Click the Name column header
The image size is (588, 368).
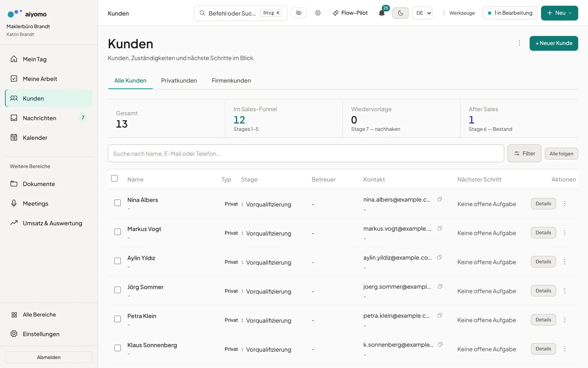[135, 180]
